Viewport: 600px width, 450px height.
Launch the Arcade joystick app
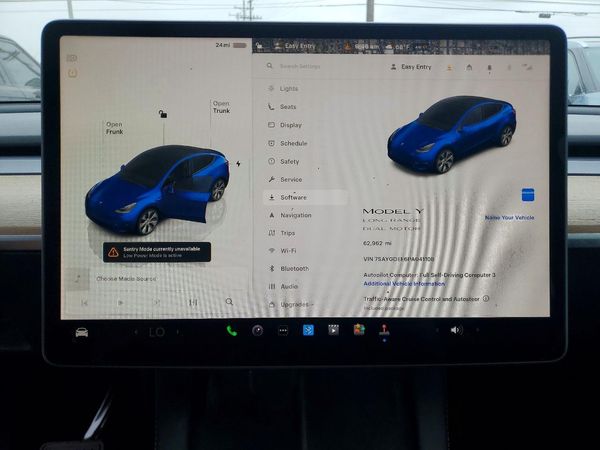384,329
